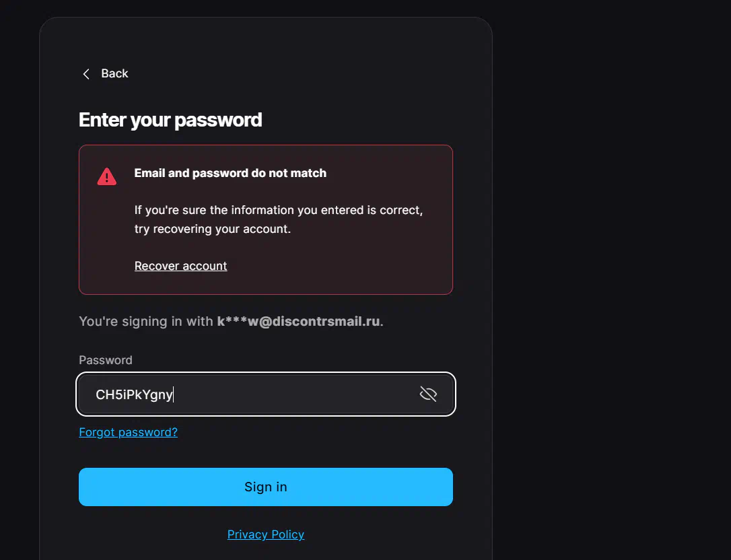Click empty card space beside the Back button
This screenshot has height=560, width=731.
tap(303, 73)
